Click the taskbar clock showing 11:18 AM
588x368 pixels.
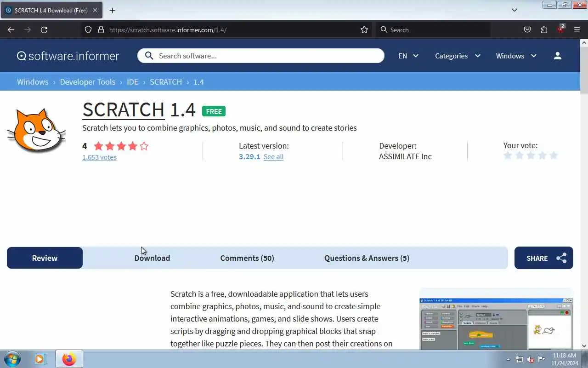pyautogui.click(x=564, y=359)
